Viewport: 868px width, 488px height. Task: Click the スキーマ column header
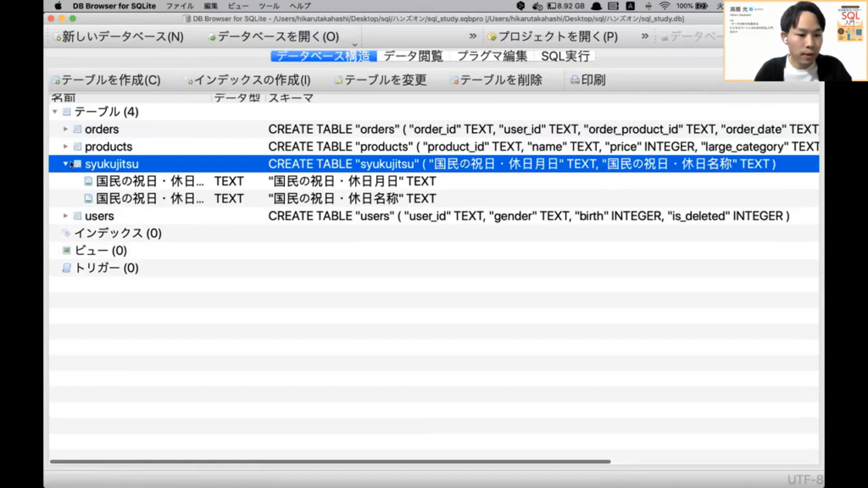(x=291, y=98)
